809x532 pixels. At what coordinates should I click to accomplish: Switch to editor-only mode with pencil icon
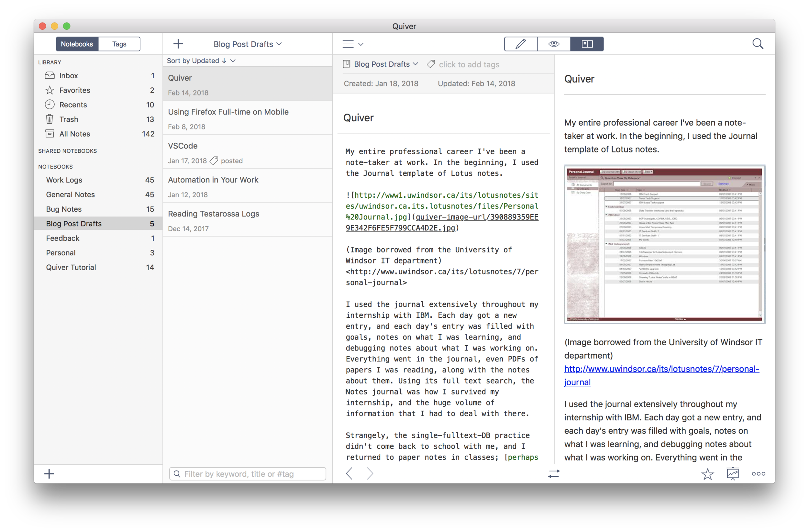pos(520,44)
